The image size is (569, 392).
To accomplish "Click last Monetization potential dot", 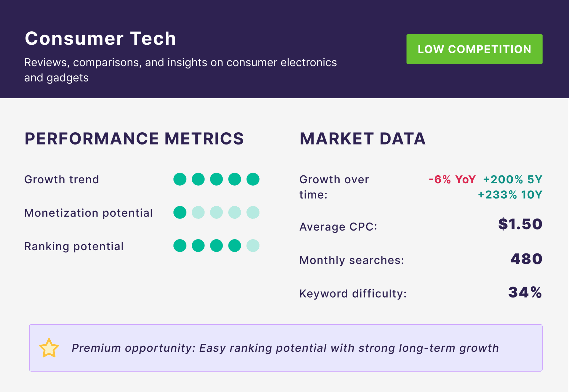I will pyautogui.click(x=253, y=213).
